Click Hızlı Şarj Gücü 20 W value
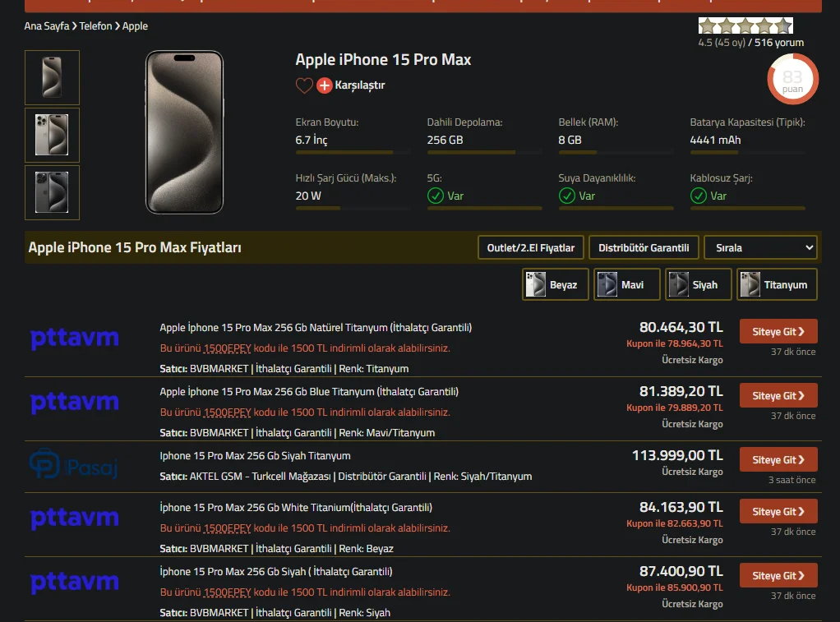 click(308, 196)
